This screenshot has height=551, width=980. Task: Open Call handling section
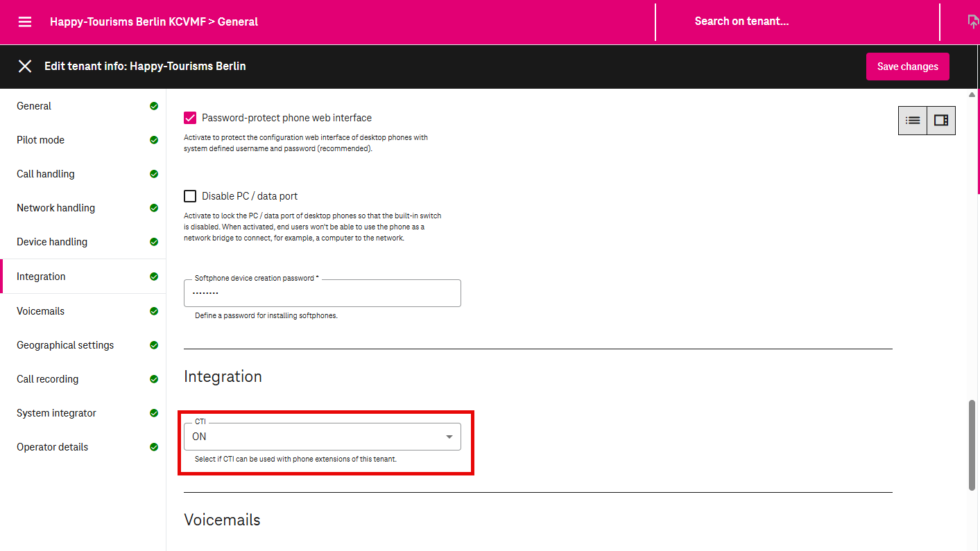click(x=46, y=174)
